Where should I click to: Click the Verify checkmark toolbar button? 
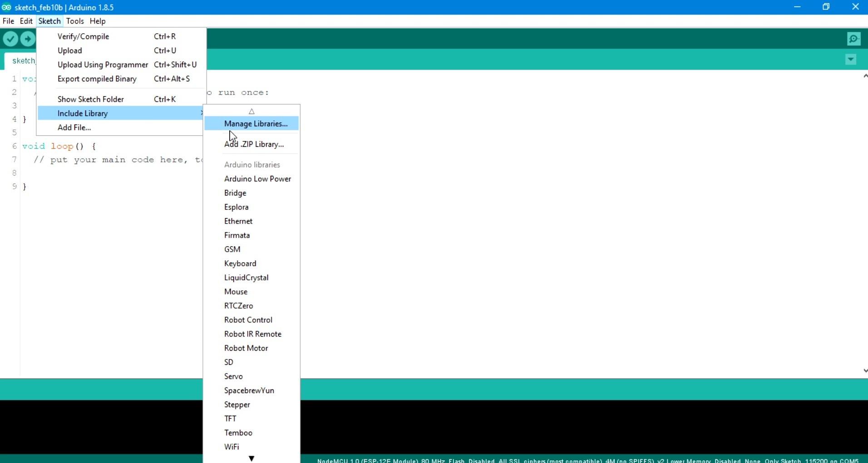(x=10, y=39)
